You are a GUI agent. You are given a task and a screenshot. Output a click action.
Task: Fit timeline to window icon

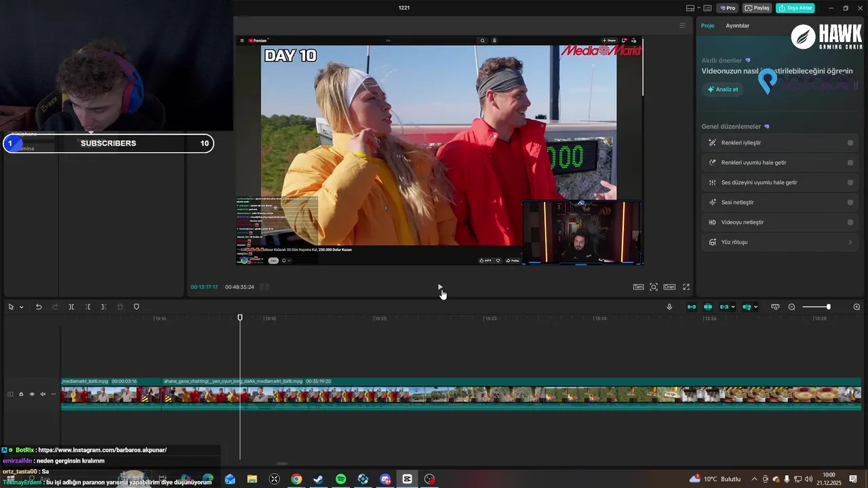click(x=775, y=307)
